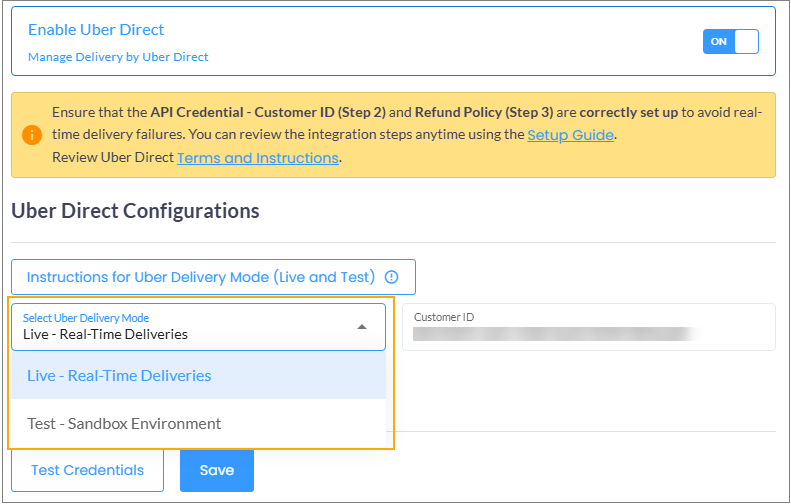Click the Select Uber Delivery Mode label
Image resolution: width=791 pixels, height=504 pixels.
(86, 317)
